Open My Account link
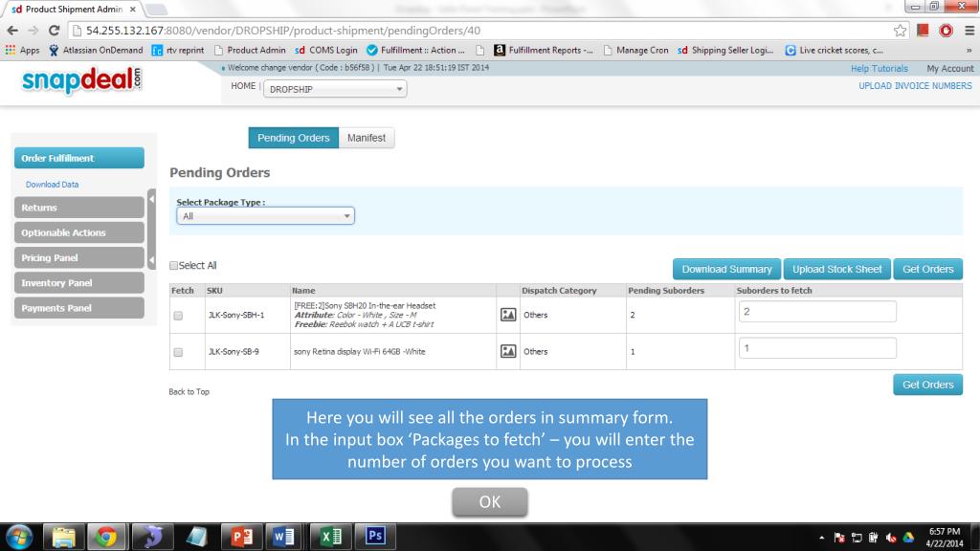This screenshot has height=551, width=980. (950, 68)
